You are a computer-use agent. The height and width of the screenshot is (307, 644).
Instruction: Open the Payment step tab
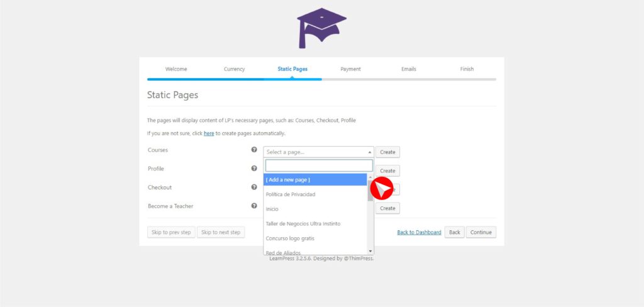click(x=350, y=69)
